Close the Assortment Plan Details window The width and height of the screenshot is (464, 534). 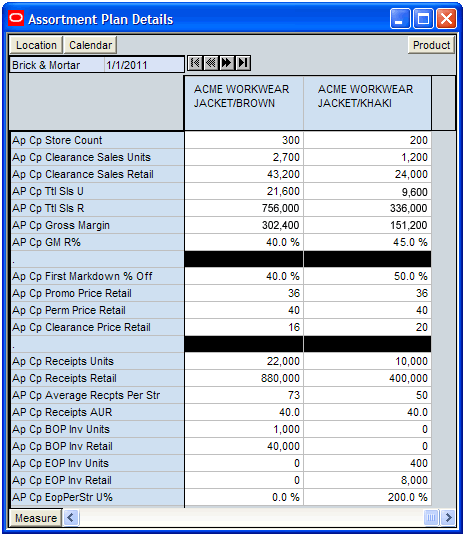(x=446, y=18)
